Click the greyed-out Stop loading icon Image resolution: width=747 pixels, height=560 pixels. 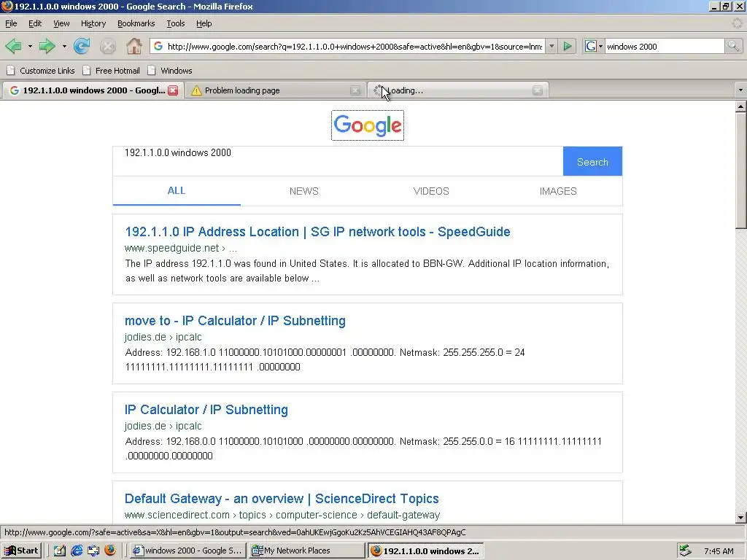[108, 46]
